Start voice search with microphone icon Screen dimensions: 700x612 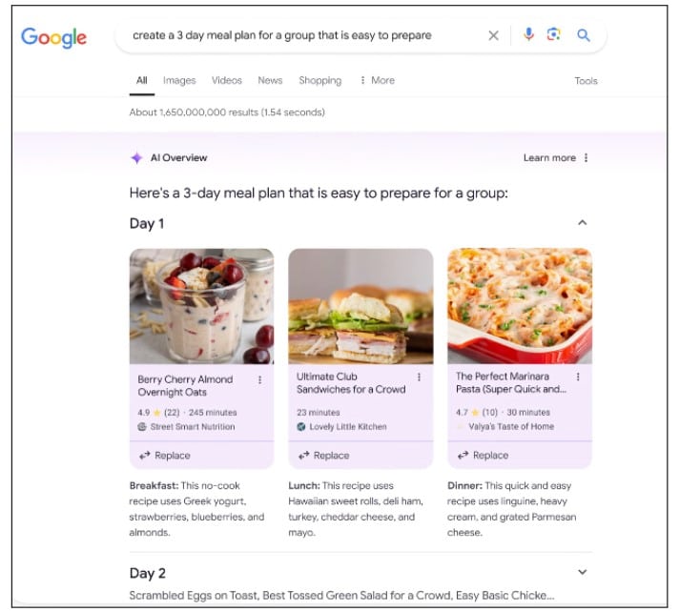pos(528,34)
